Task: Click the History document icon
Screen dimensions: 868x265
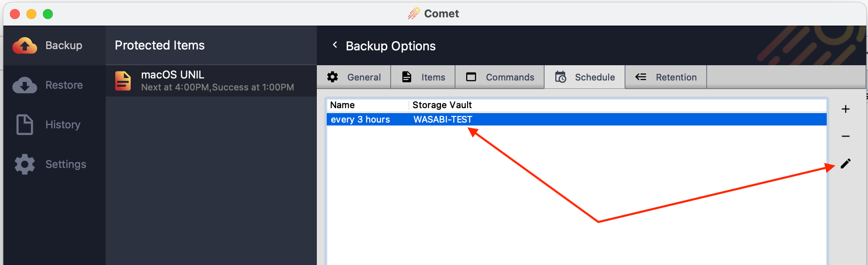Action: [x=25, y=125]
